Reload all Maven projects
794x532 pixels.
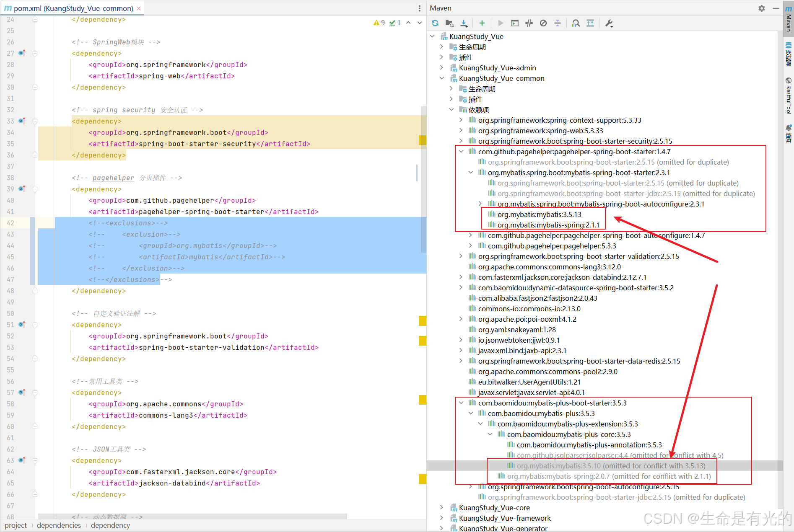435,23
